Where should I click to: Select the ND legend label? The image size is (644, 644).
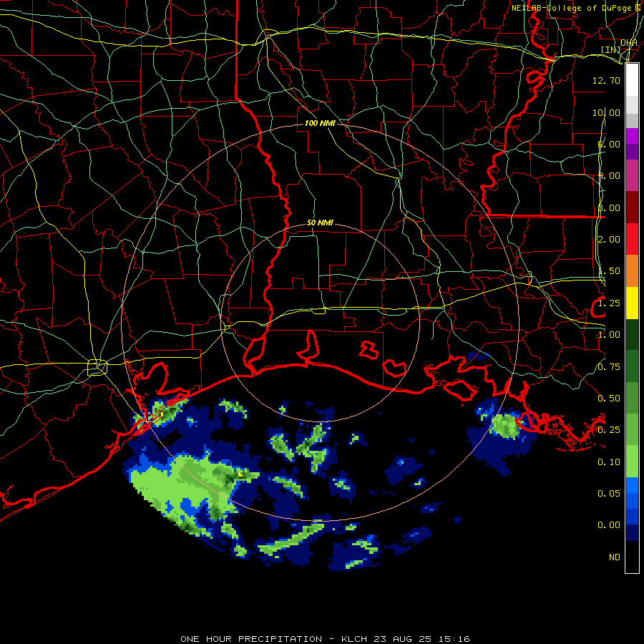[x=615, y=557]
